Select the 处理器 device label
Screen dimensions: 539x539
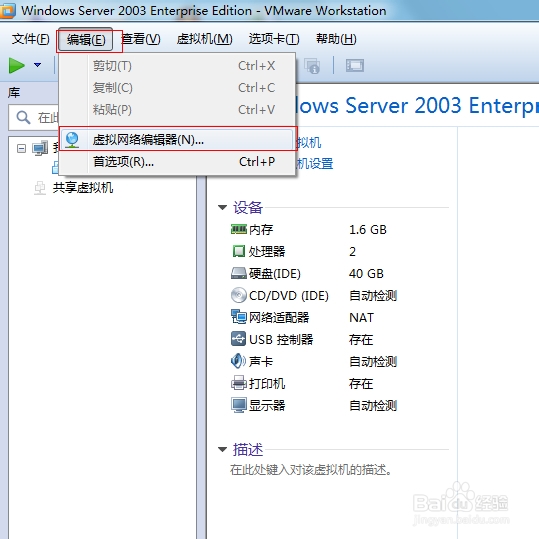pos(267,252)
